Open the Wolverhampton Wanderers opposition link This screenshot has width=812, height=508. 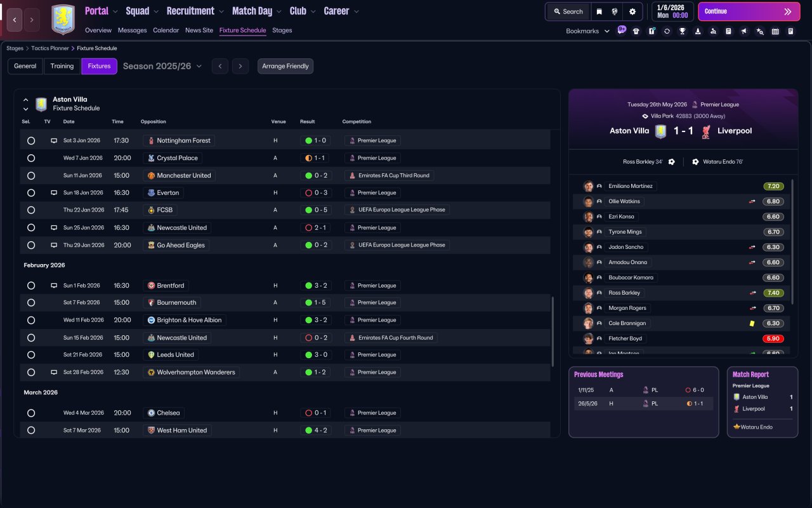[x=191, y=372]
